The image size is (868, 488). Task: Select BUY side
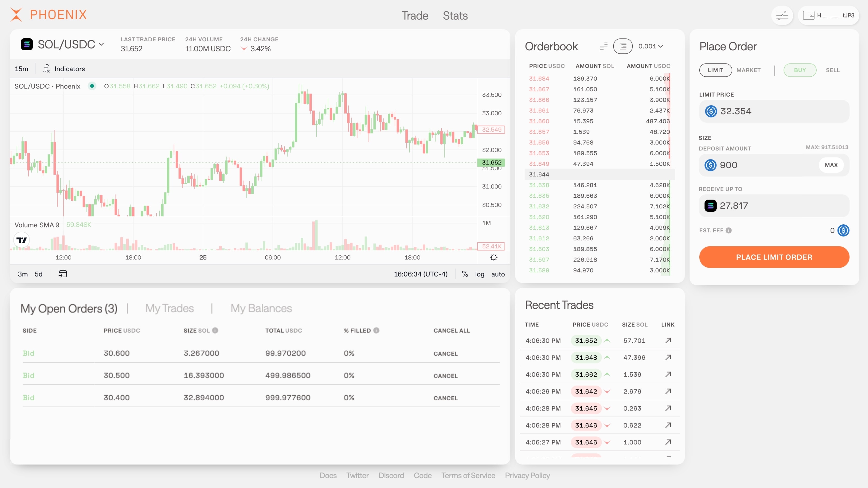[800, 70]
